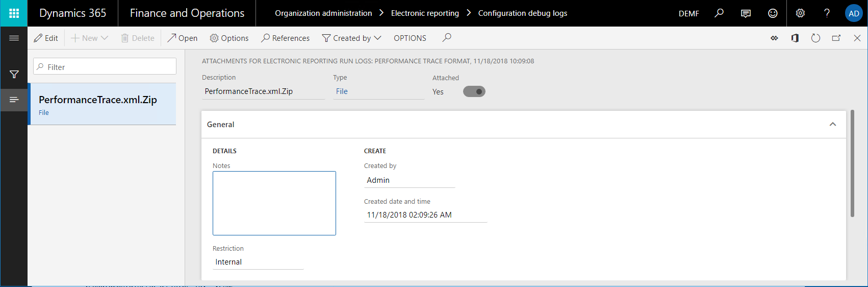Click the Open button in action bar
Image resolution: width=868 pixels, height=287 pixels.
183,38
